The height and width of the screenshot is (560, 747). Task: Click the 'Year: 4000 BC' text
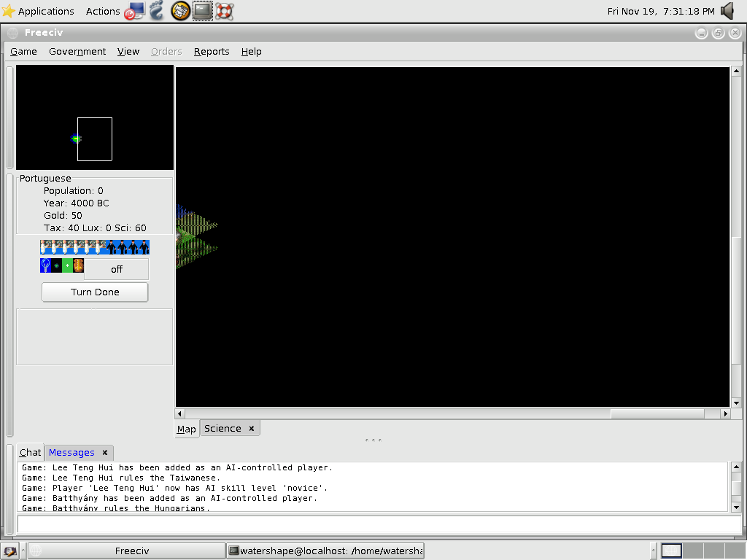pyautogui.click(x=76, y=203)
